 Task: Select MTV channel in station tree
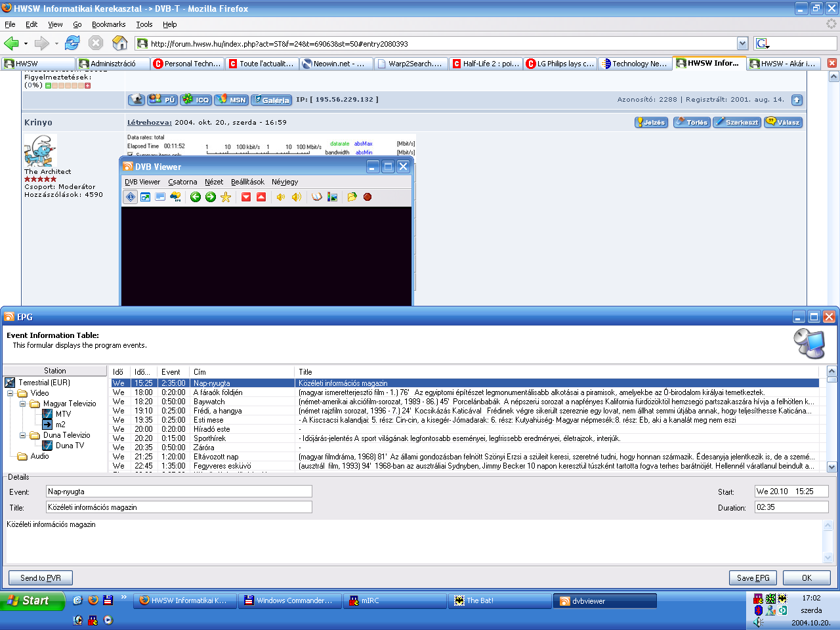(63, 414)
